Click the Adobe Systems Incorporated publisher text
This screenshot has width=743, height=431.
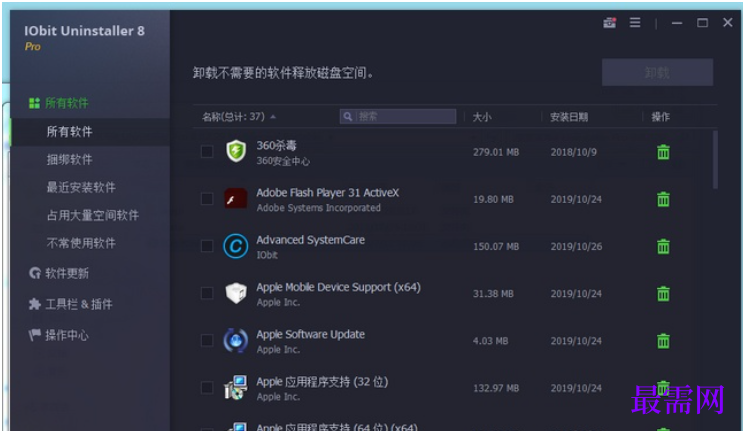pos(318,208)
